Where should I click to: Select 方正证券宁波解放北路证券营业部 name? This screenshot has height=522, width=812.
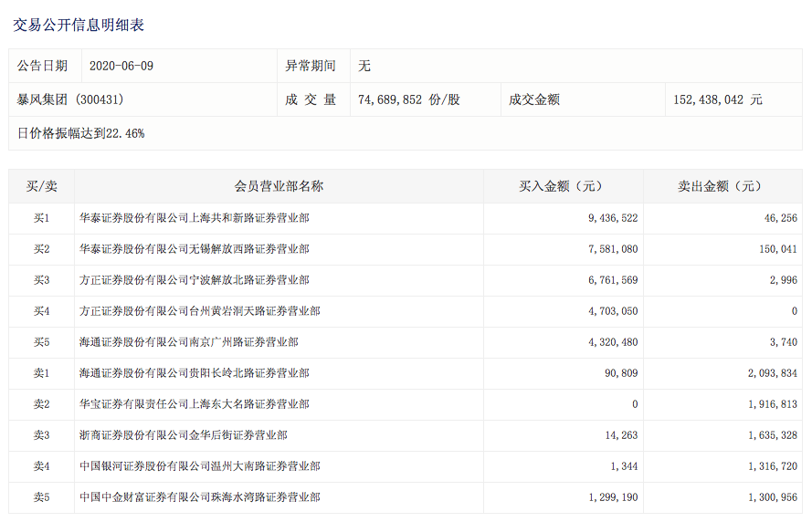point(195,280)
